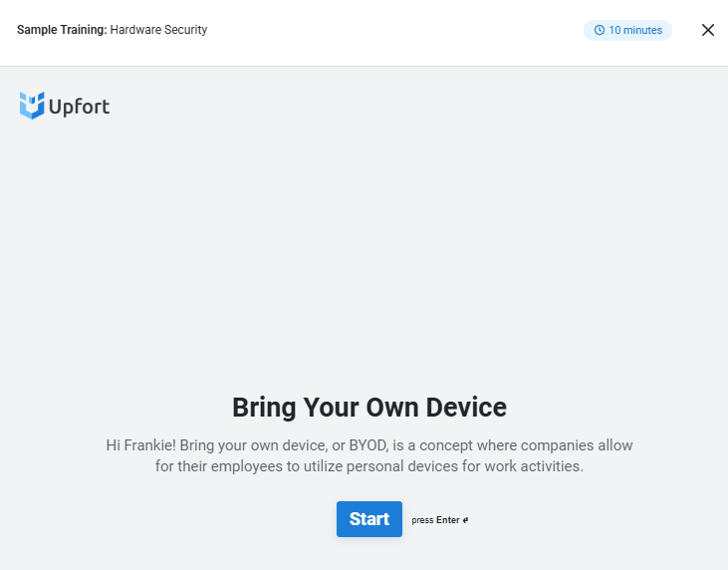Click the Hardware Security title text
728x570 pixels.
[x=158, y=30]
